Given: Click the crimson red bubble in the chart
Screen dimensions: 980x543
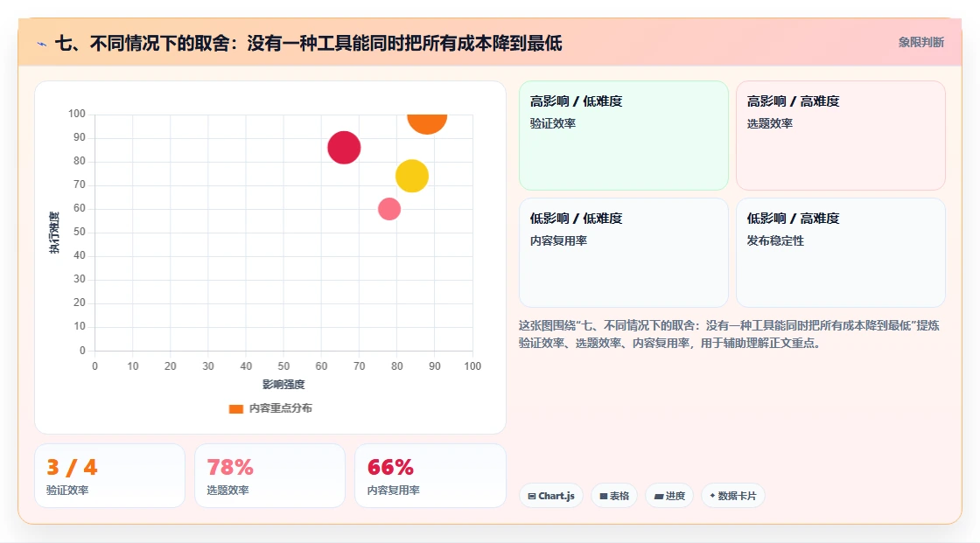Looking at the screenshot, I should pos(344,148).
